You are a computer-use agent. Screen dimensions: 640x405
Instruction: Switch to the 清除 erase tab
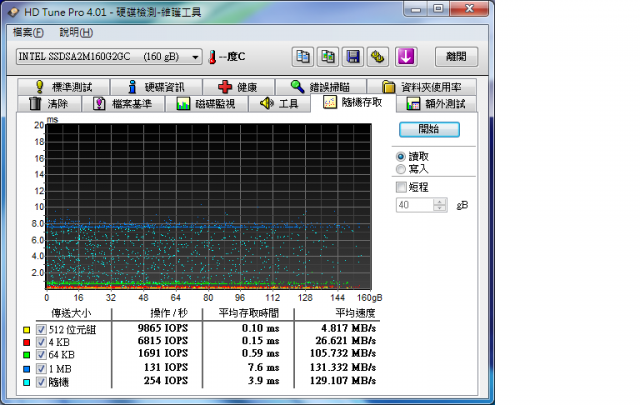49,104
